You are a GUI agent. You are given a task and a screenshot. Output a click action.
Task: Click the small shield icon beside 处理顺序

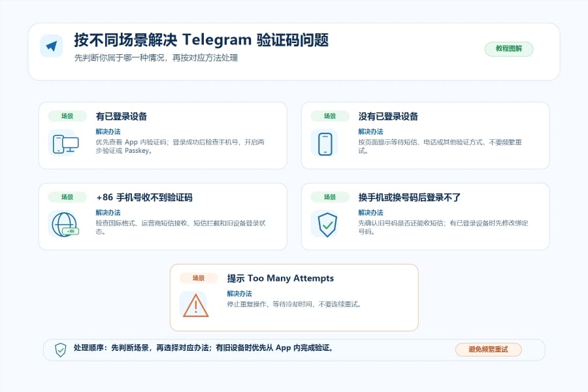point(60,350)
